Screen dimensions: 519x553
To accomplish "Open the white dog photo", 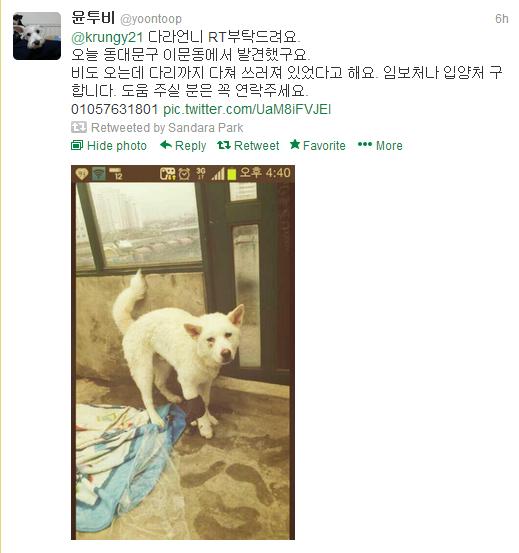I will [183, 352].
